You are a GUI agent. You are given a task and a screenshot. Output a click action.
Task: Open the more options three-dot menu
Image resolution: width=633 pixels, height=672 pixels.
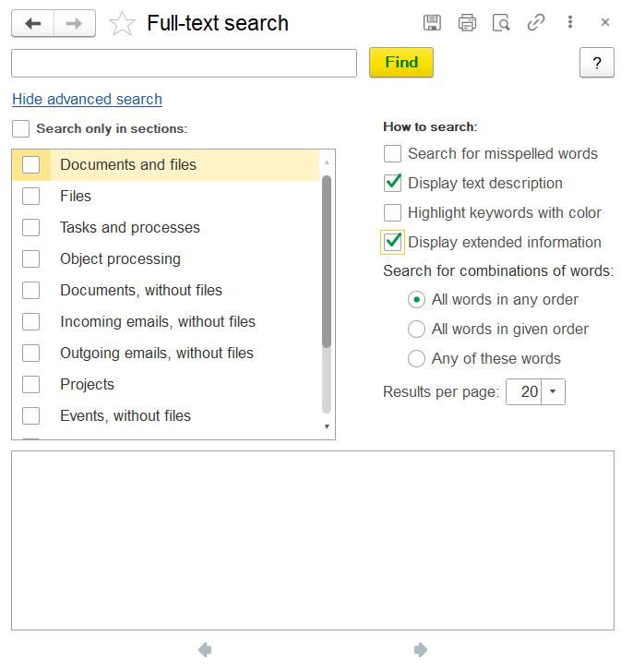(570, 23)
